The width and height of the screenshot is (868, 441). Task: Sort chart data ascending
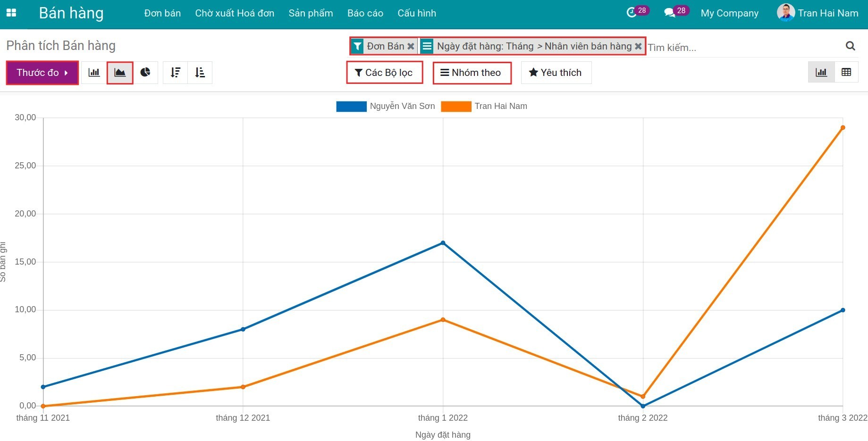[200, 73]
